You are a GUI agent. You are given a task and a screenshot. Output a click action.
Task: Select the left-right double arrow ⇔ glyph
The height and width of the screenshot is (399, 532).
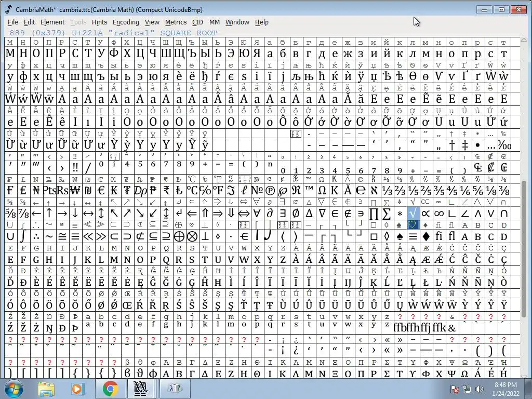pos(244,214)
